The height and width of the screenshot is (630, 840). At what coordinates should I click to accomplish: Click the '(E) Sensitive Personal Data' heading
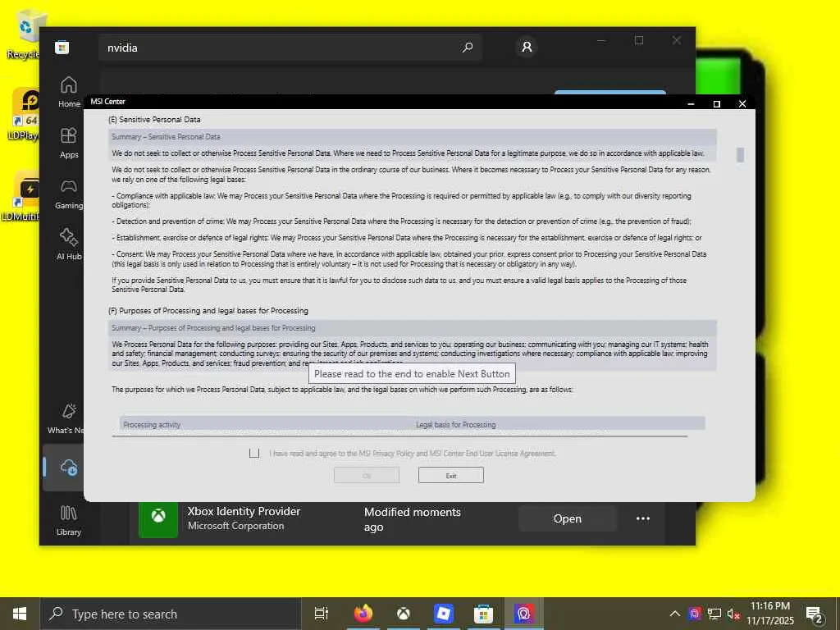tap(154, 120)
